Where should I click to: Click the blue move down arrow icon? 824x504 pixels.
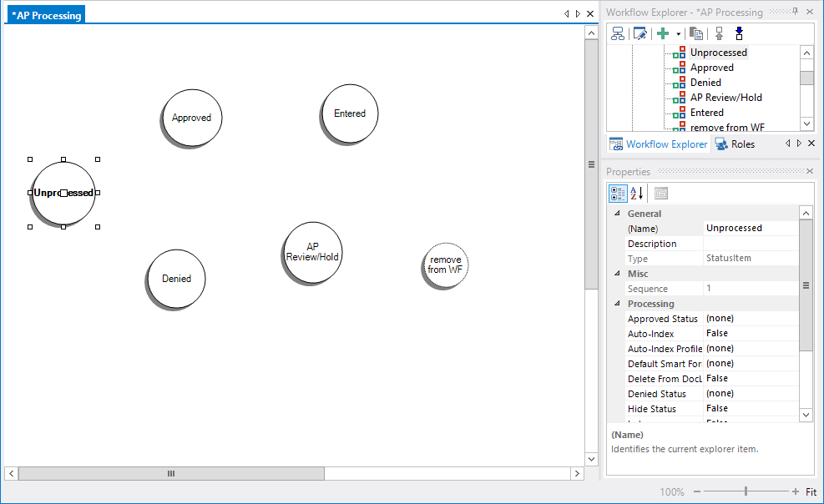(x=739, y=33)
